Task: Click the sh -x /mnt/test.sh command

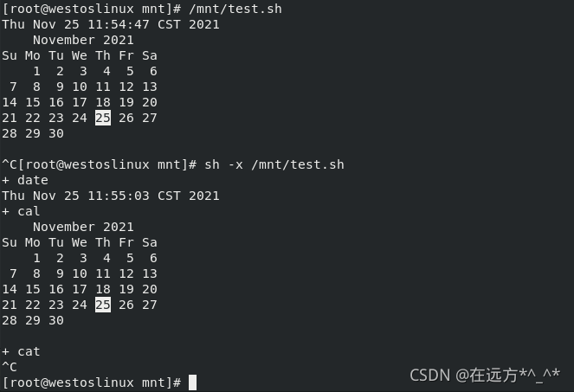Action: pyautogui.click(x=274, y=164)
